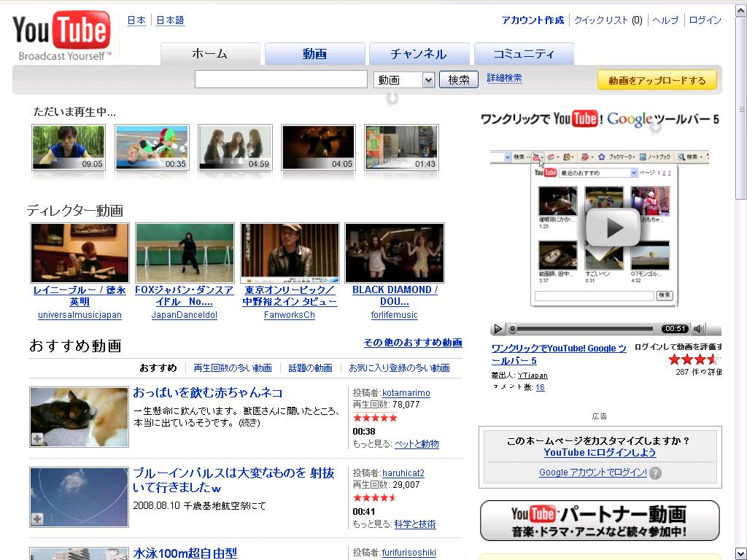Click star rating of cat video

point(375,418)
